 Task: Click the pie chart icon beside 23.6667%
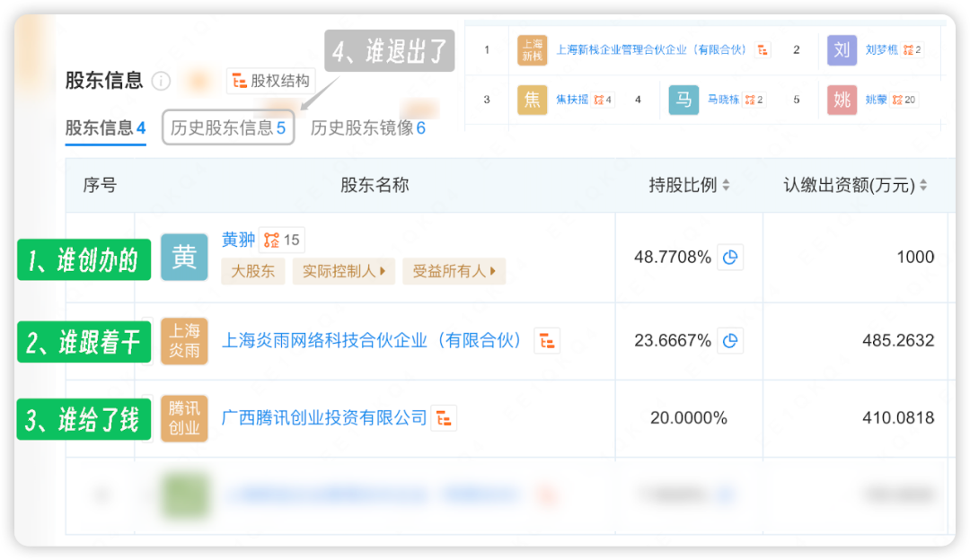[730, 340]
